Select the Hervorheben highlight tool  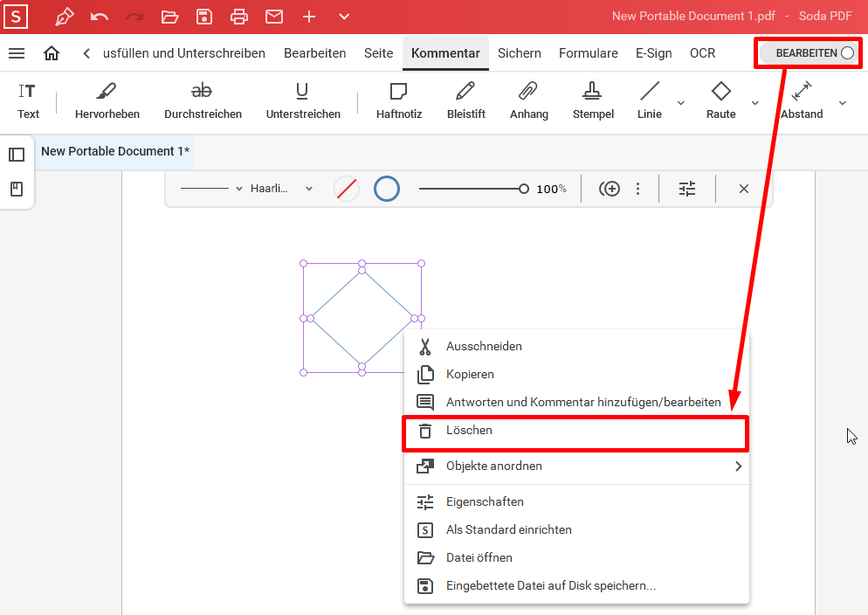click(107, 101)
